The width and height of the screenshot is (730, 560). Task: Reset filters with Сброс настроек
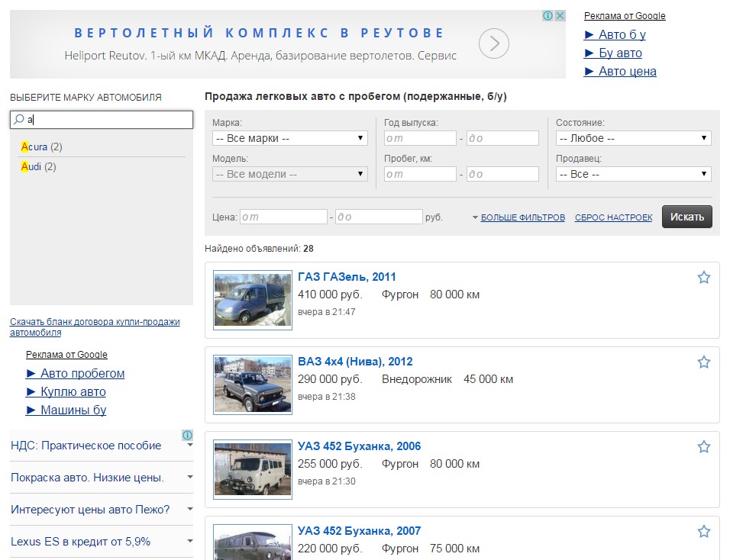click(613, 217)
